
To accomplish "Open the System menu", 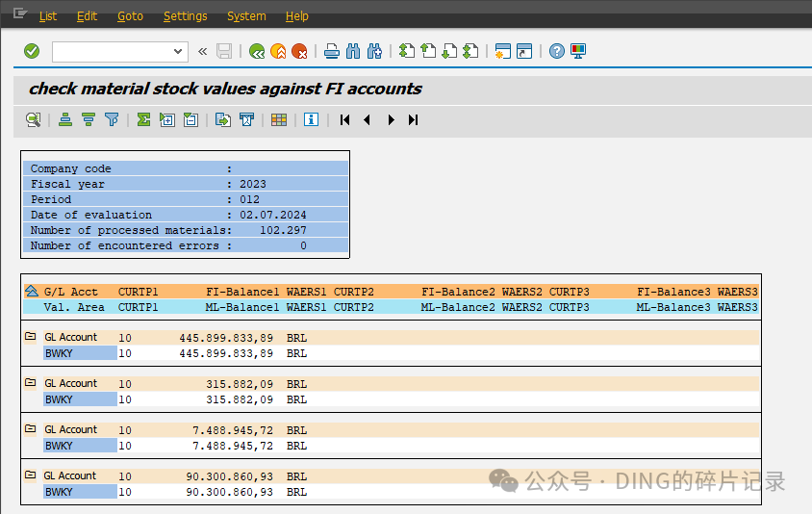I will click(246, 16).
